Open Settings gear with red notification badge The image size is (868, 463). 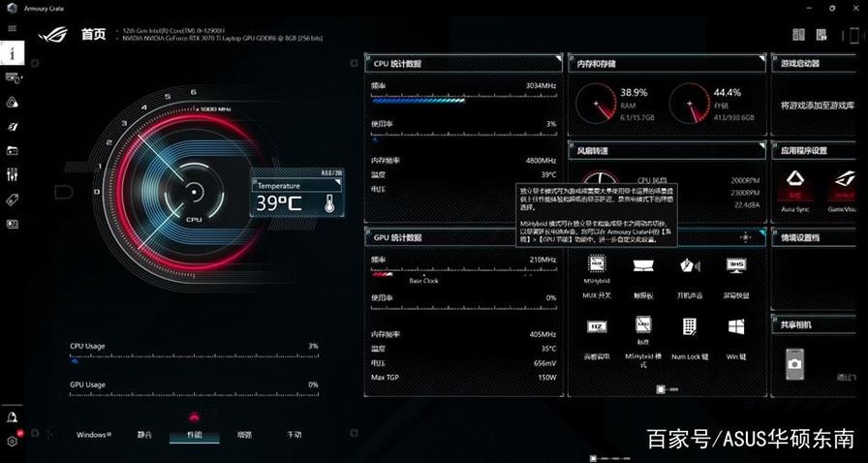point(13,441)
